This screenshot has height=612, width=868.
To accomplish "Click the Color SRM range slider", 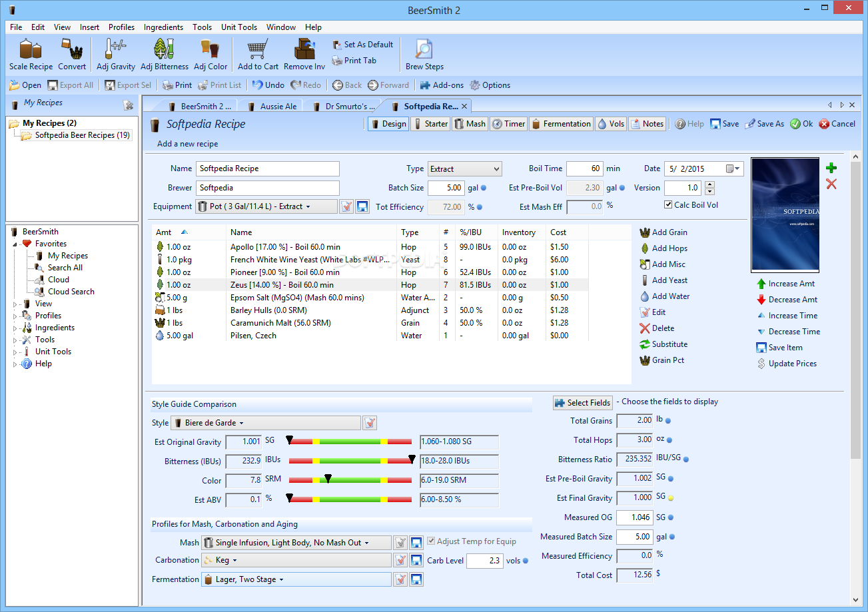I will 350,480.
